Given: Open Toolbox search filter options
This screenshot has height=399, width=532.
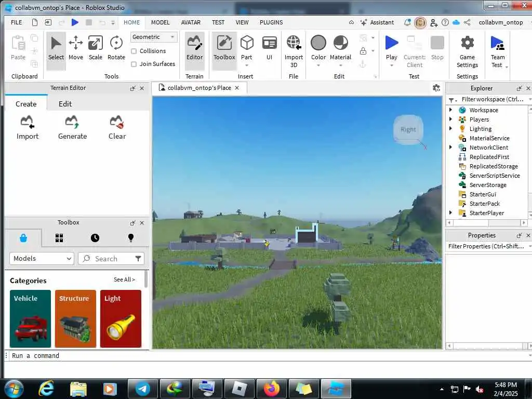Looking at the screenshot, I should click(x=138, y=259).
